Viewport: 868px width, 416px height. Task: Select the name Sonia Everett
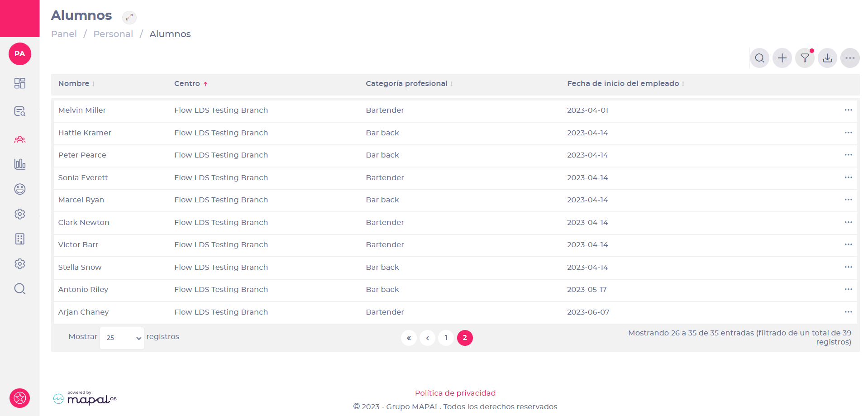(83, 177)
